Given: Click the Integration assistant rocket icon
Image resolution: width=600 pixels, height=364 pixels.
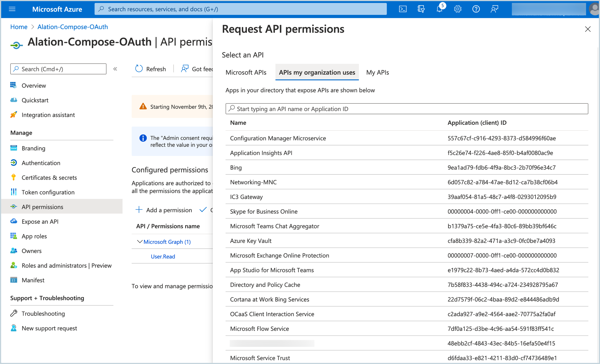Looking at the screenshot, I should click(x=13, y=115).
